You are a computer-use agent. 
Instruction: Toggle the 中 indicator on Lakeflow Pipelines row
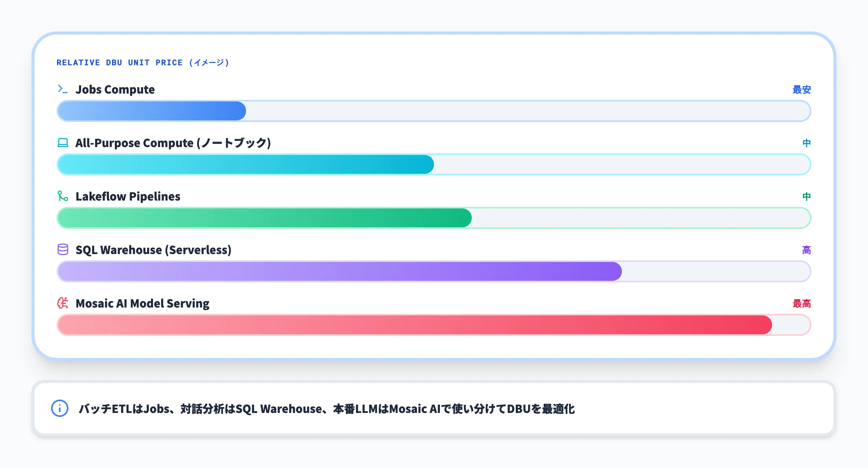coord(806,196)
